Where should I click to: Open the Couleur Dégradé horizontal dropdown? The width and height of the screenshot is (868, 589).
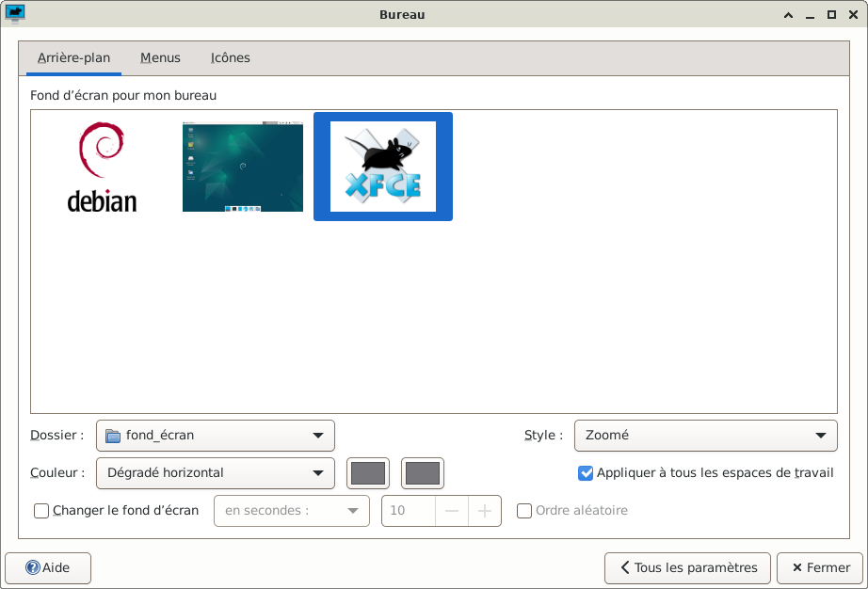[x=216, y=473]
